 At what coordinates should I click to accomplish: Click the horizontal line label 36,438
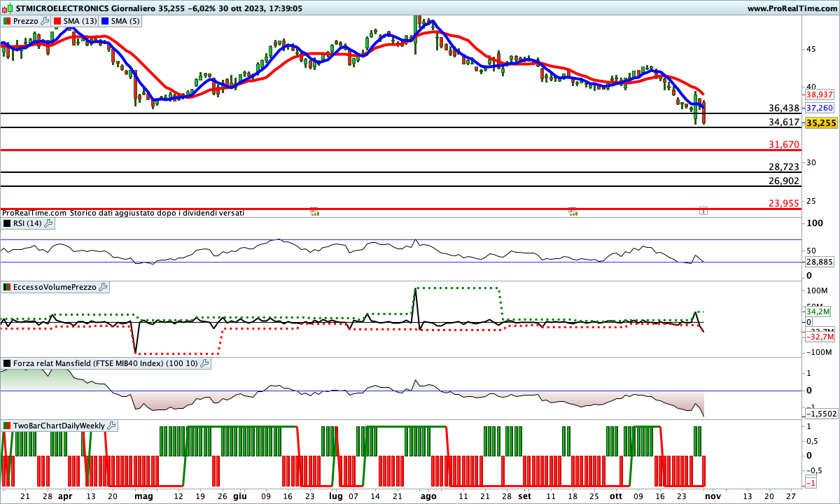coord(784,108)
